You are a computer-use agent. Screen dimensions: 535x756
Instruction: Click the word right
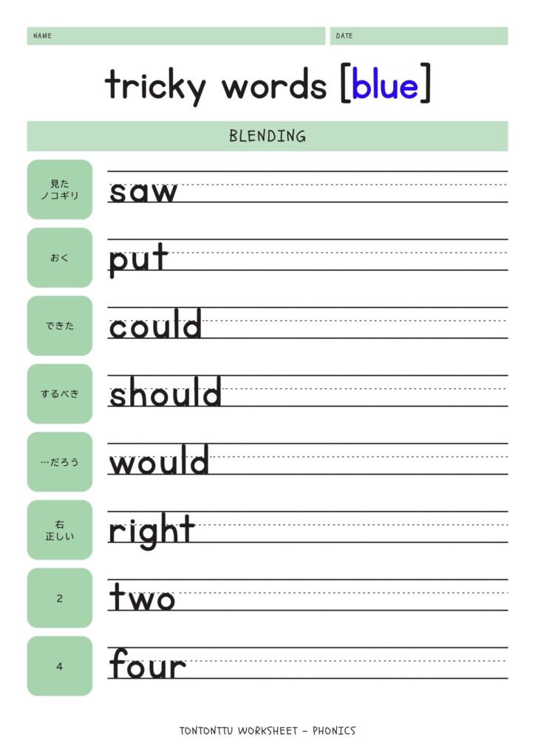[x=151, y=531]
